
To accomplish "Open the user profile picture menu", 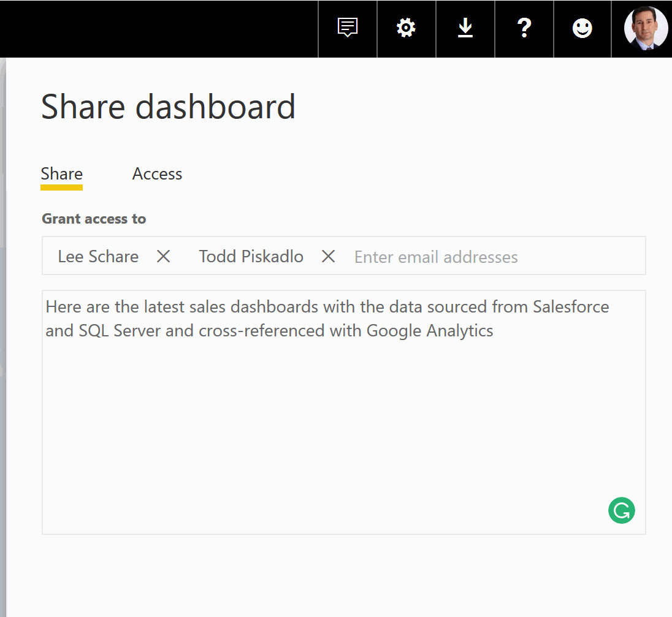I will click(646, 28).
